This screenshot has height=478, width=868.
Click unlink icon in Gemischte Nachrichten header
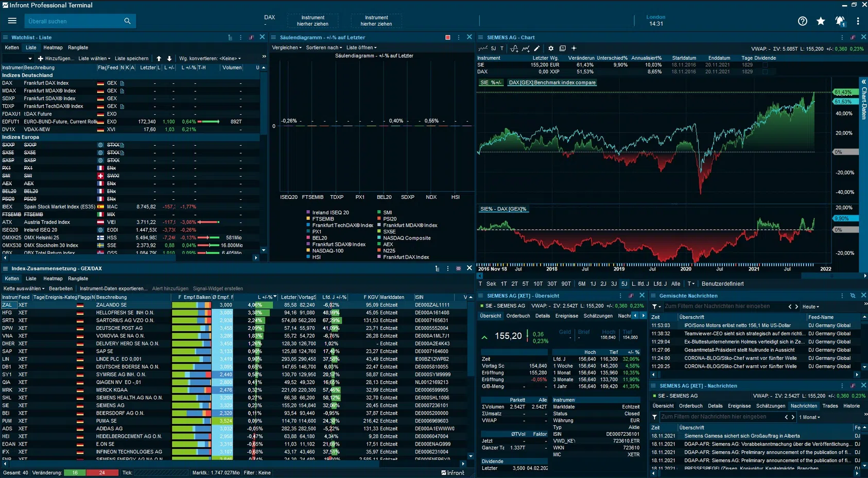pyautogui.click(x=853, y=296)
